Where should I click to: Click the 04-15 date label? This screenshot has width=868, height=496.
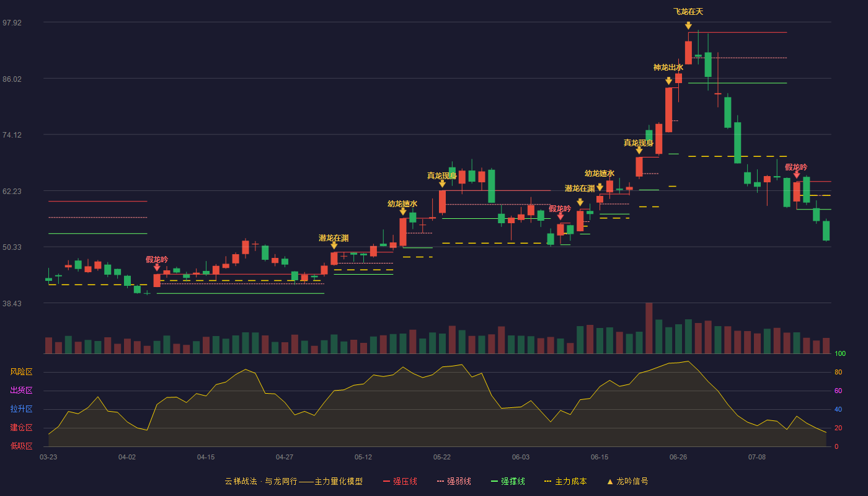(206, 457)
